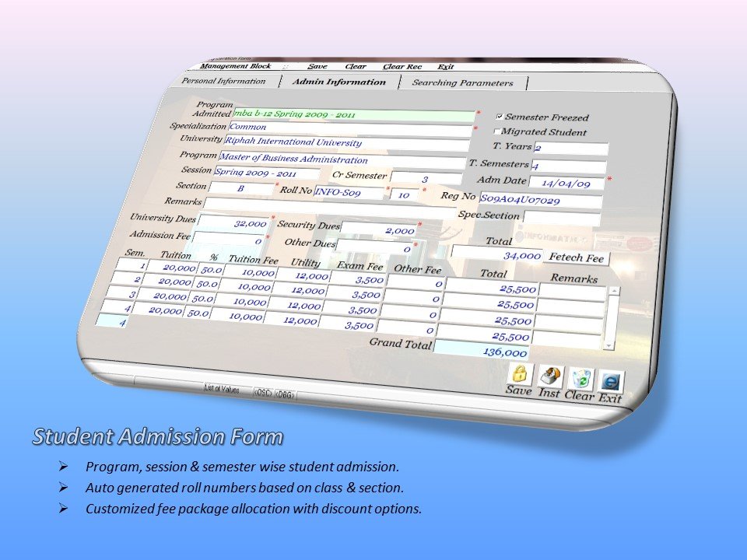Image resolution: width=747 pixels, height=560 pixels.
Task: Click the scrollbar down arrow beside Remarks
Action: click(x=608, y=345)
